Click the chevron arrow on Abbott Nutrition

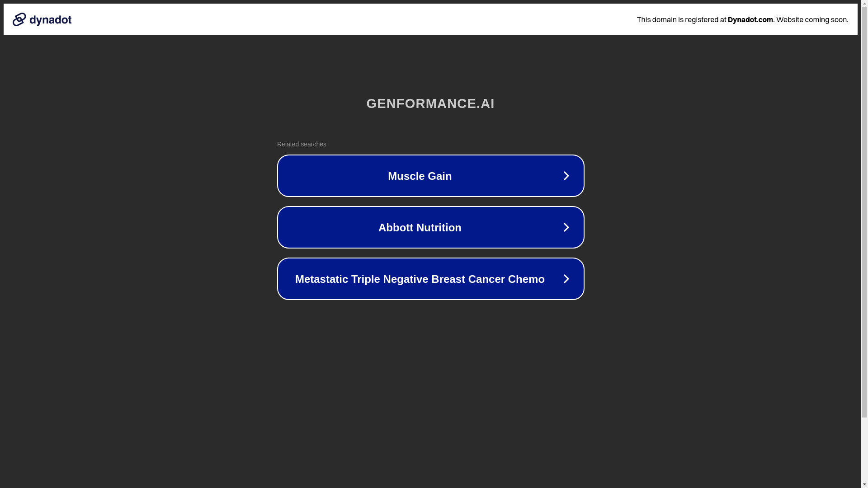pyautogui.click(x=566, y=227)
